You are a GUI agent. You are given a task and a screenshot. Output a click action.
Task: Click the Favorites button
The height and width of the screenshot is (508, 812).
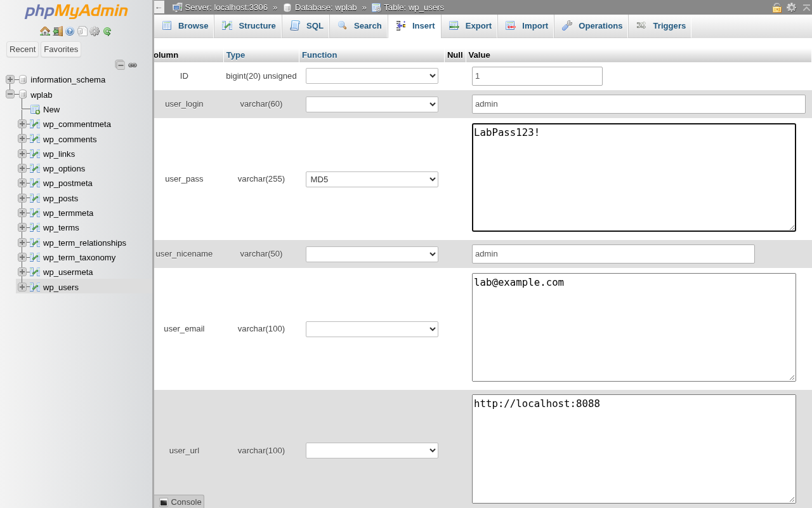click(x=61, y=50)
